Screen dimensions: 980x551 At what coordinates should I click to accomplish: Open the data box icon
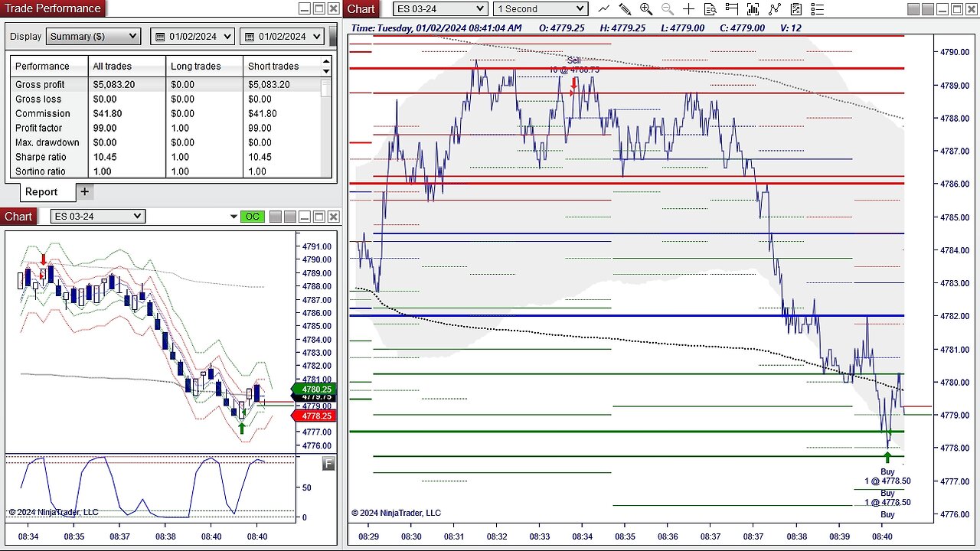710,9
